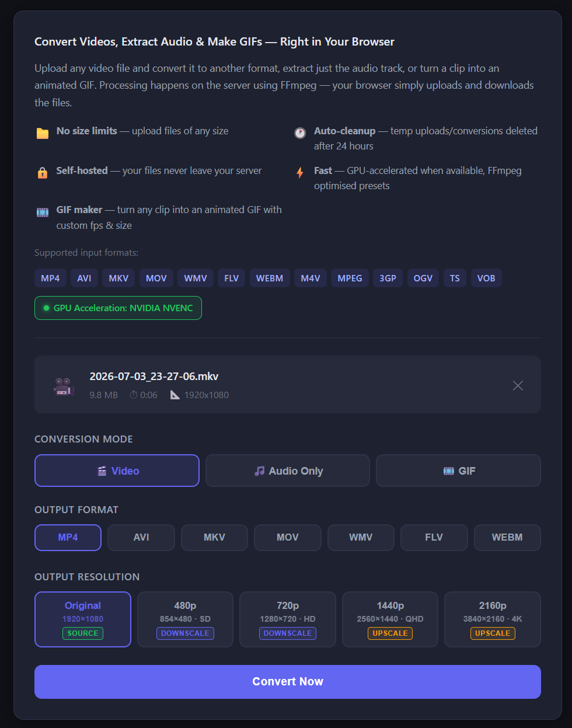
Task: Select 2160p 4K upscale resolution
Action: coord(493,619)
